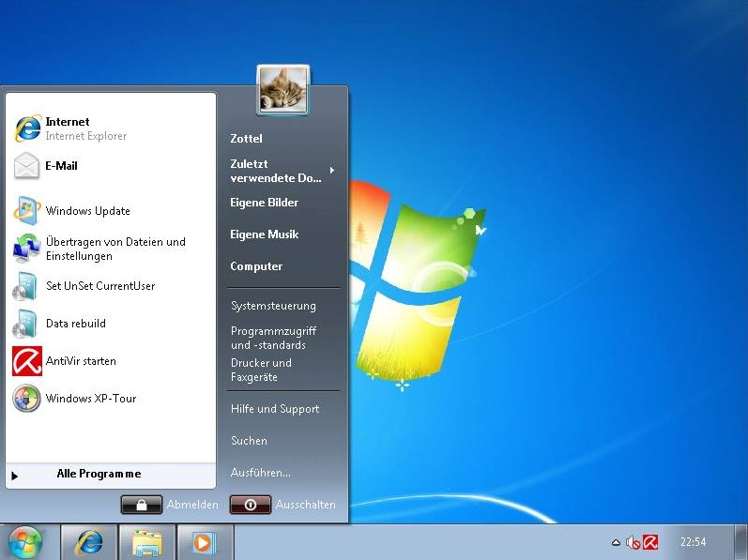Click the power icon Ausschalten button
Viewport: 748px width, 560px height.
pyautogui.click(x=251, y=505)
